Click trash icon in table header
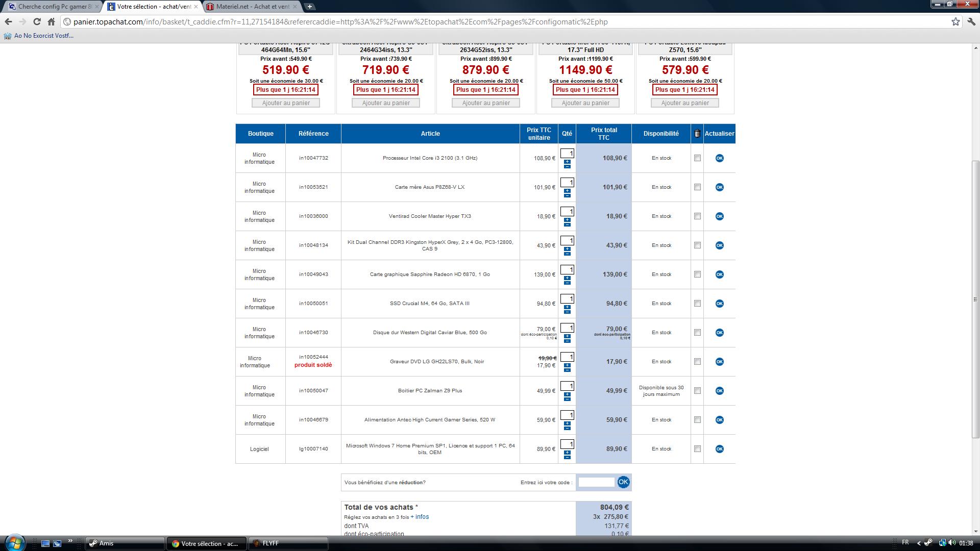980x551 pixels. pos(697,134)
